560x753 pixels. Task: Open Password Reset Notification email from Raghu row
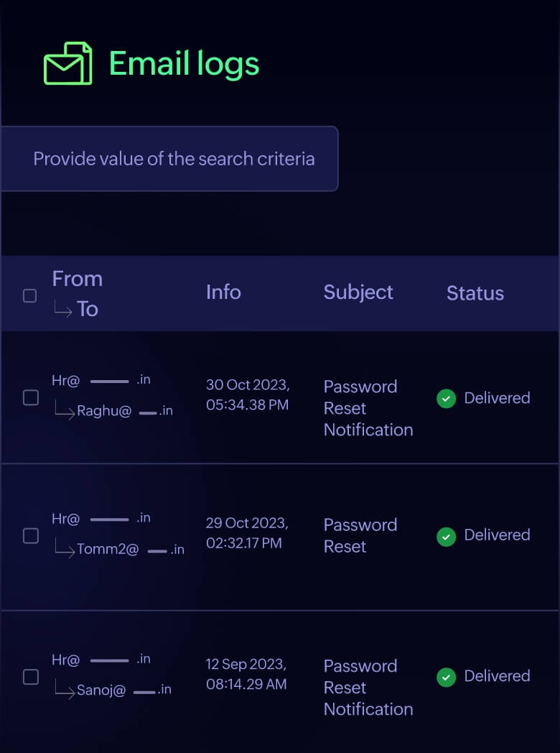[x=368, y=408]
